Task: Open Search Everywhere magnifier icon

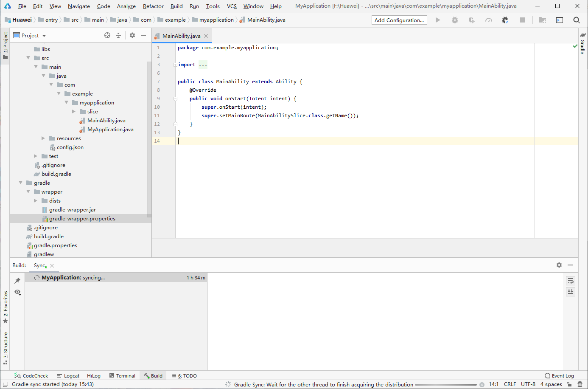Action: [x=577, y=20]
